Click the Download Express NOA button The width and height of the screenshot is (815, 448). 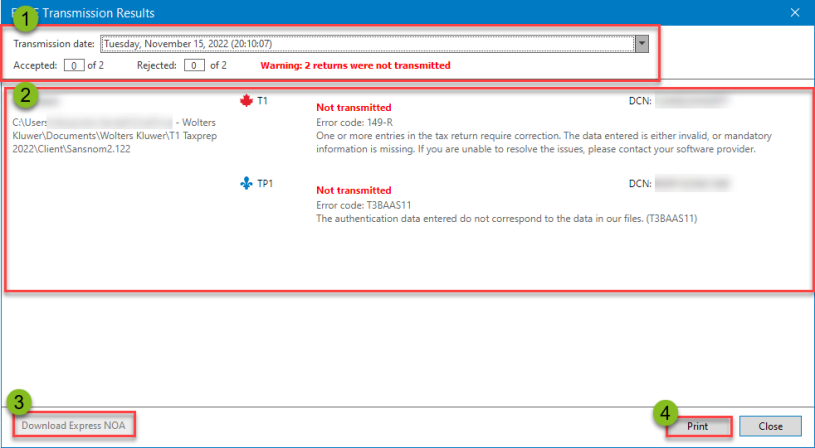pyautogui.click(x=76, y=426)
